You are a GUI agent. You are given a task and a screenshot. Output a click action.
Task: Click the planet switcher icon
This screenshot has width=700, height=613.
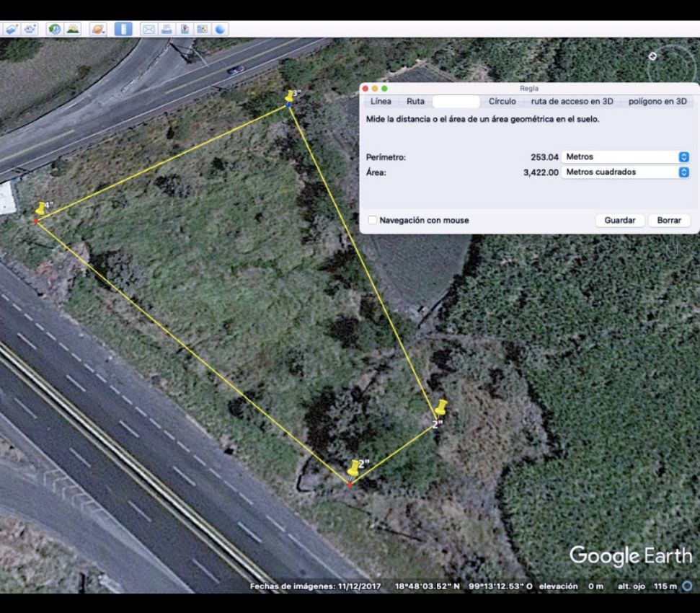(98, 29)
